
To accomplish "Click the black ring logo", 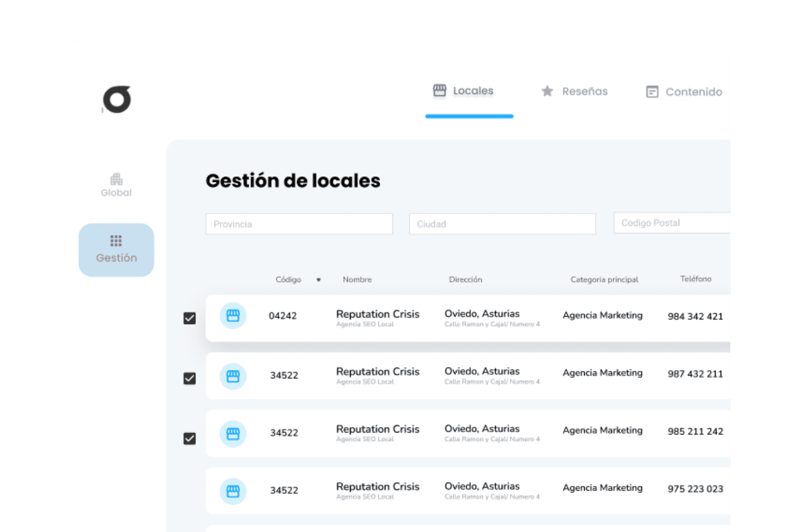I will [x=117, y=99].
